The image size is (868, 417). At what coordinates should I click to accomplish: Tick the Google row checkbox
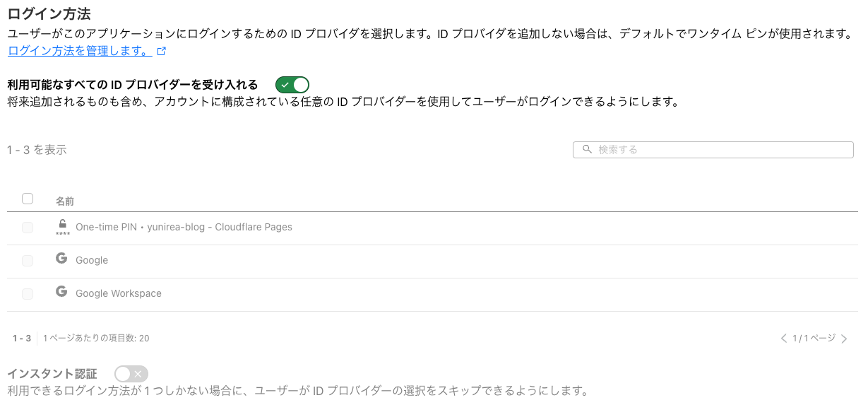coord(28,261)
